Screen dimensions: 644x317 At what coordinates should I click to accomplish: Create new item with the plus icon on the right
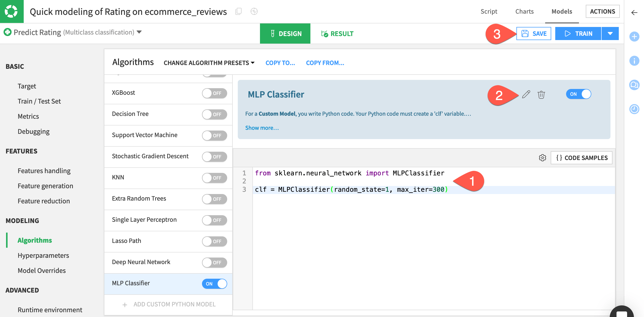pos(634,37)
